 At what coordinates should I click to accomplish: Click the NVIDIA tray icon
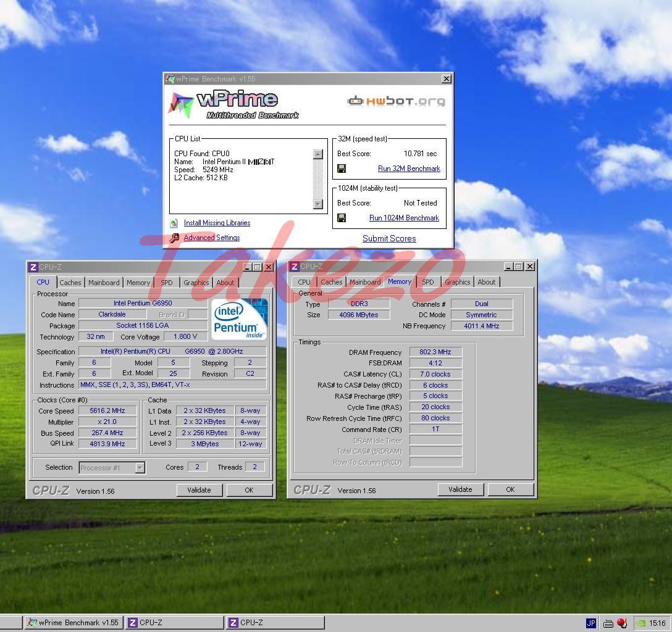tap(640, 623)
